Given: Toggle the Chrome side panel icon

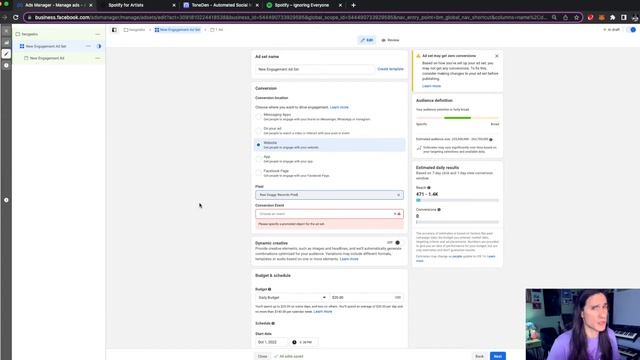Looking at the screenshot, I should [624, 18].
